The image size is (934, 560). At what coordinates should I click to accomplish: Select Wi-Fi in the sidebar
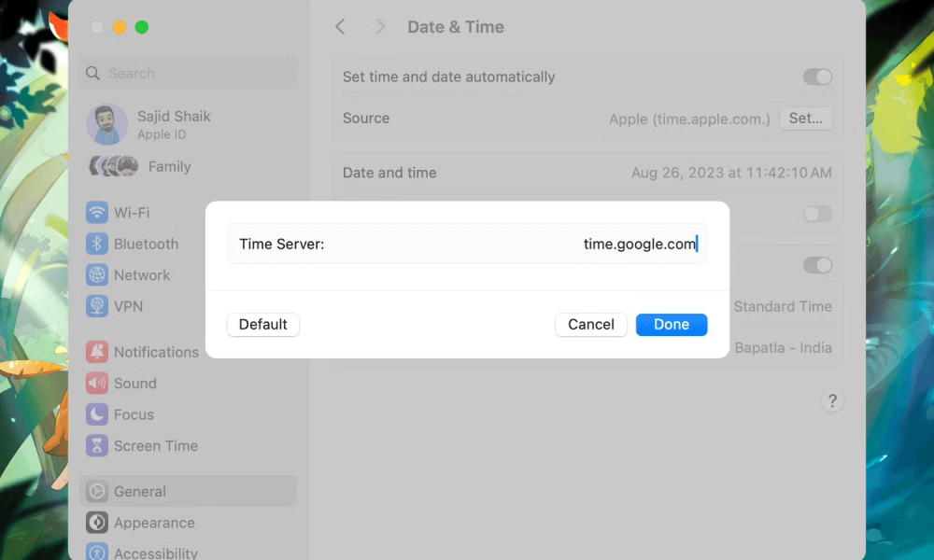tap(132, 213)
